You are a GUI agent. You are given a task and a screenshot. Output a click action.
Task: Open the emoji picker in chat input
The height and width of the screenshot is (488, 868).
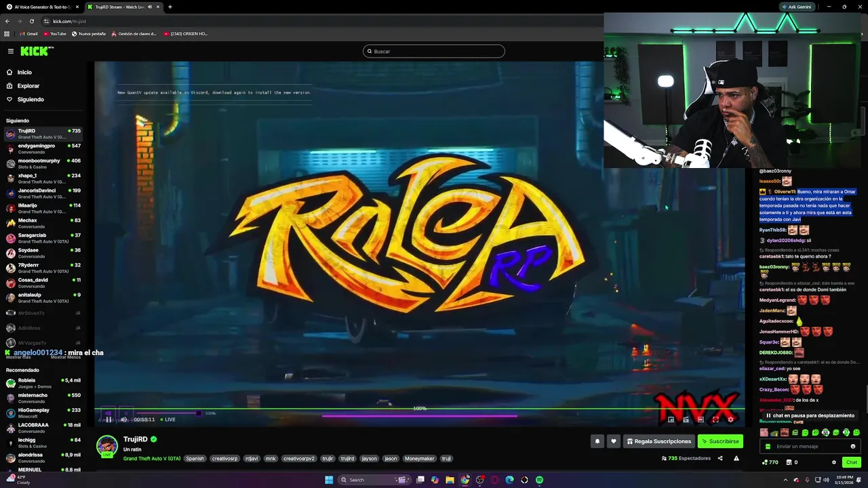852,446
